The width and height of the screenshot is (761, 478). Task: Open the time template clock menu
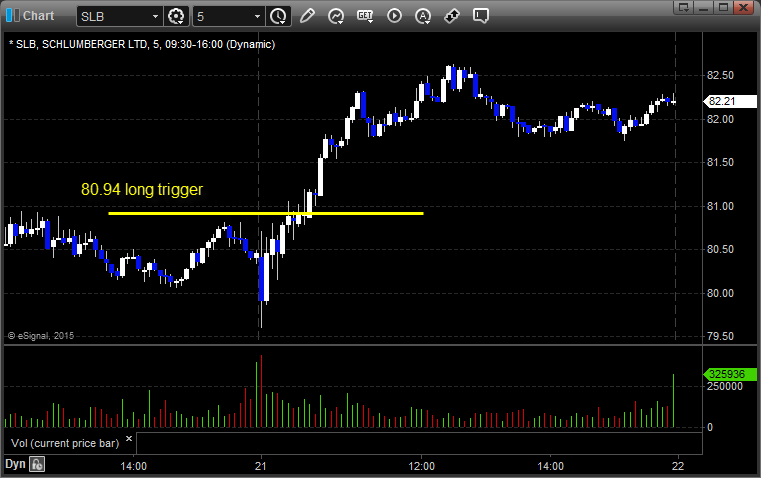(x=279, y=16)
